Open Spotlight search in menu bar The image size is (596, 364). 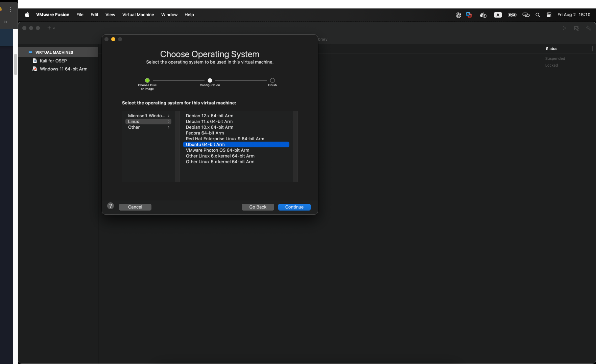pos(538,15)
